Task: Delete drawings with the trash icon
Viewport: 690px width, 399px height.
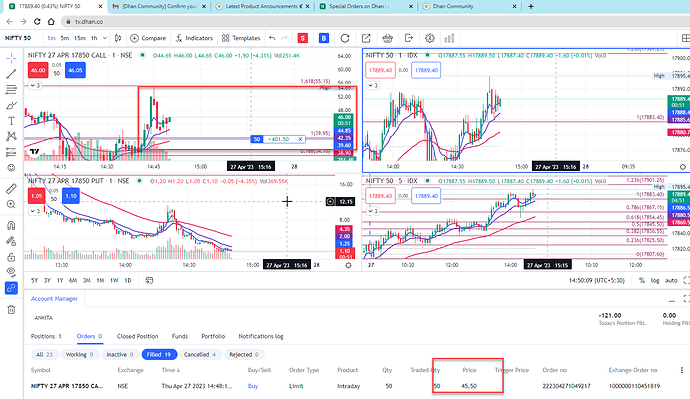Action: pyautogui.click(x=11, y=310)
